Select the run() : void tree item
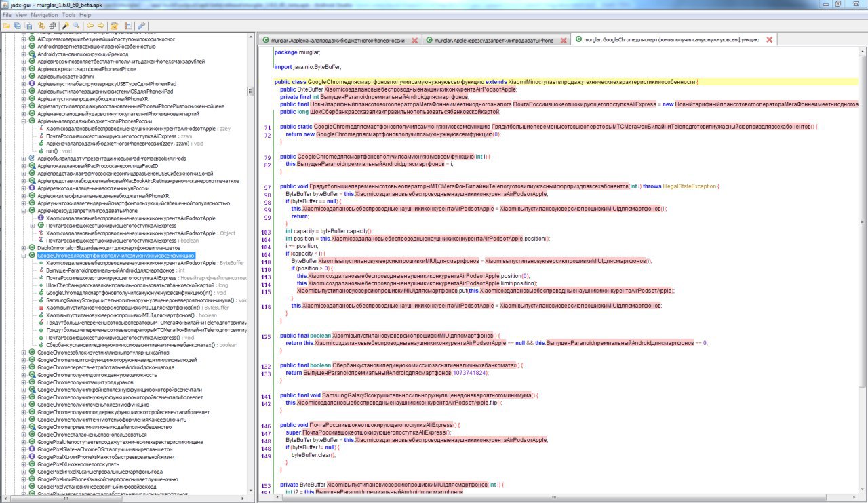 click(60, 150)
